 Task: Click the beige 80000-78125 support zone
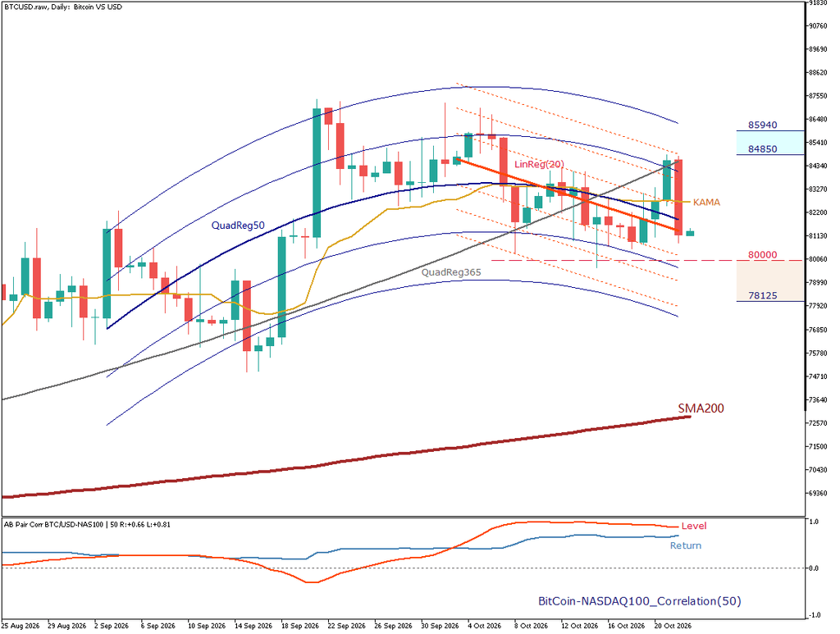[x=770, y=281]
